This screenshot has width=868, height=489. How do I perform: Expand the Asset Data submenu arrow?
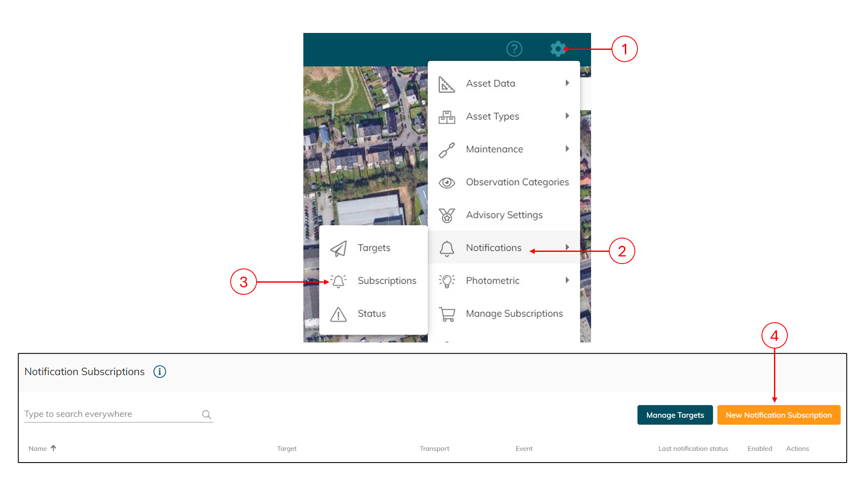click(567, 83)
